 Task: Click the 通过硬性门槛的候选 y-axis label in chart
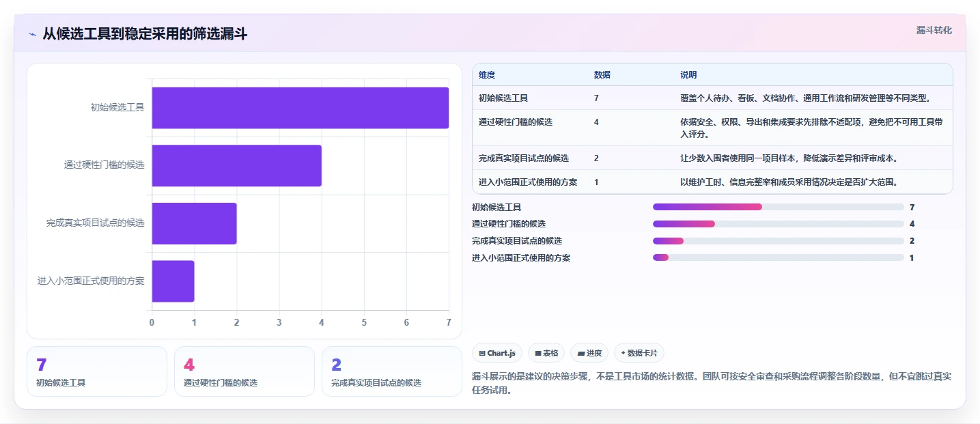104,165
